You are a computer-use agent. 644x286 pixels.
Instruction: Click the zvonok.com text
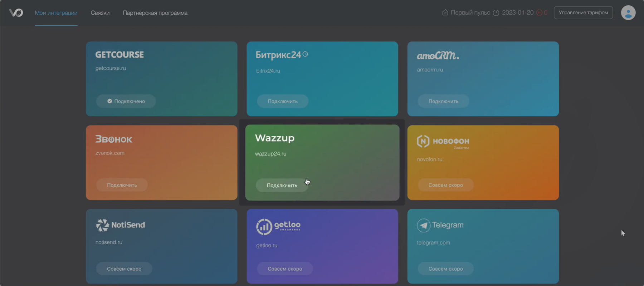(x=110, y=153)
